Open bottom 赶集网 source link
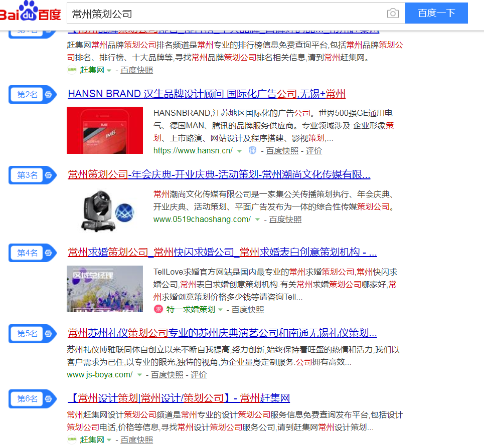 click(92, 439)
